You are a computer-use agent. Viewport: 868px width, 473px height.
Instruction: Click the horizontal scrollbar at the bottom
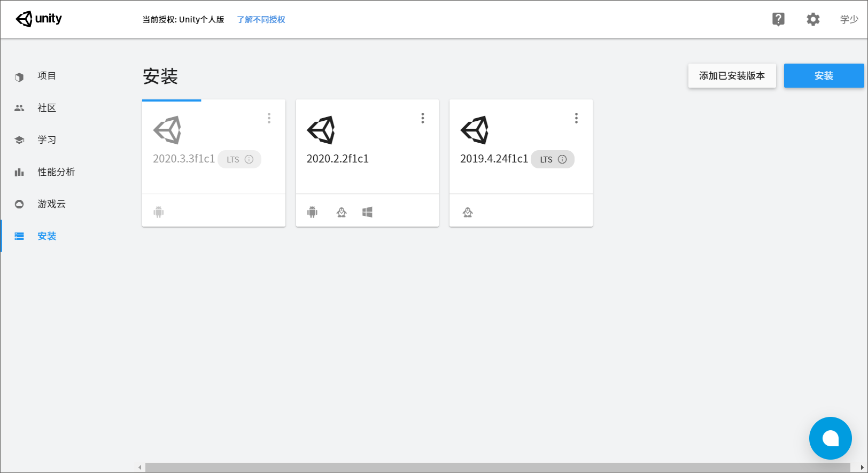click(x=498, y=468)
